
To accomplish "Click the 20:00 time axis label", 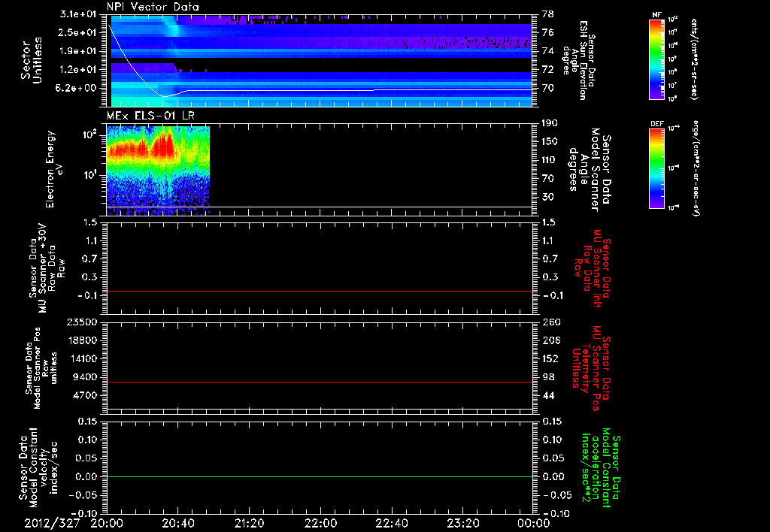I will point(107,523).
